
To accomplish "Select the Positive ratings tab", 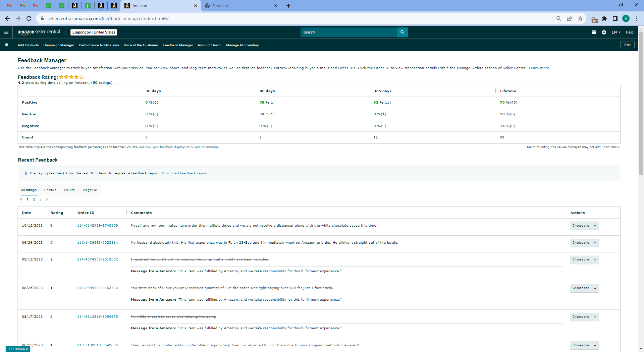I will tap(50, 190).
